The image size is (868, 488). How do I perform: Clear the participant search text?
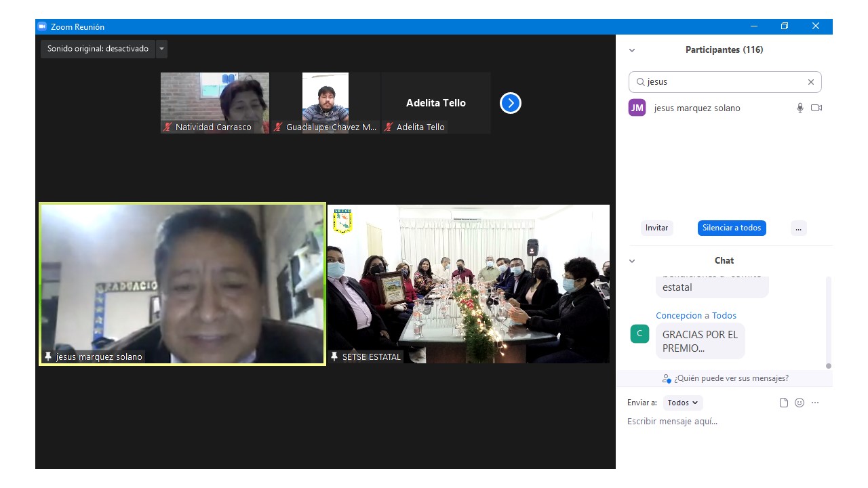[810, 82]
